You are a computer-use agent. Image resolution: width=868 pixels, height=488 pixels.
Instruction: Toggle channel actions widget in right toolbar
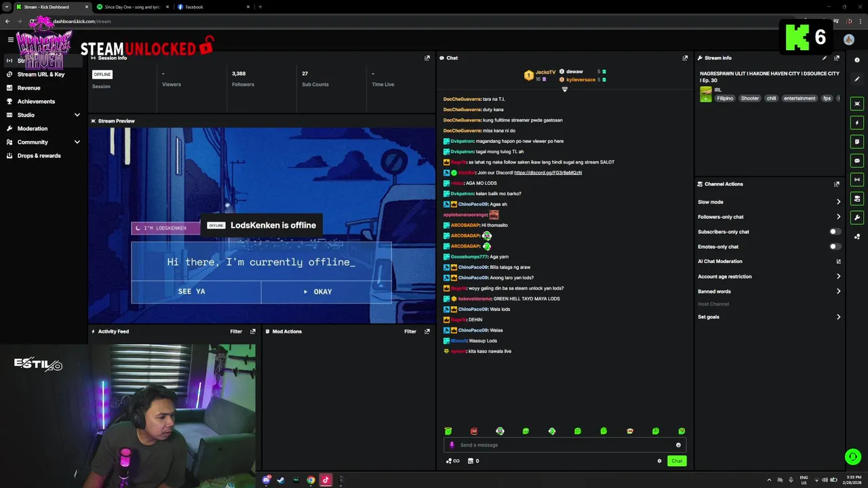[x=857, y=199]
